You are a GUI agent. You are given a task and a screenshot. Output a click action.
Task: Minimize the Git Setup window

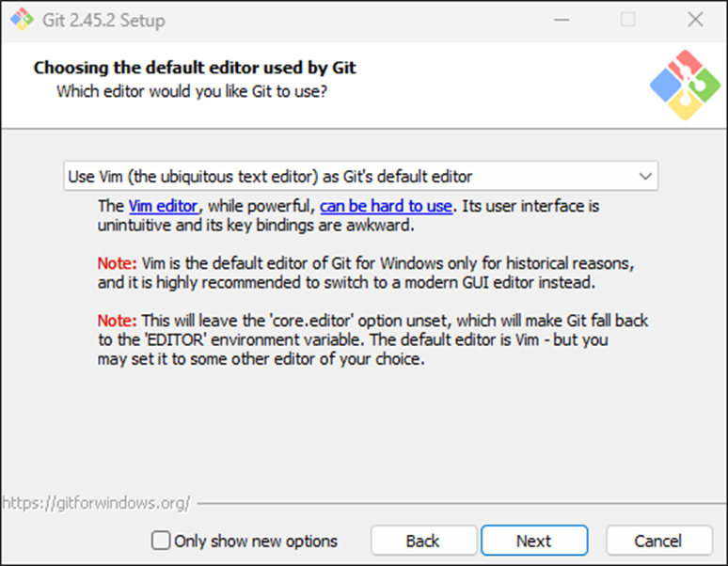(561, 19)
